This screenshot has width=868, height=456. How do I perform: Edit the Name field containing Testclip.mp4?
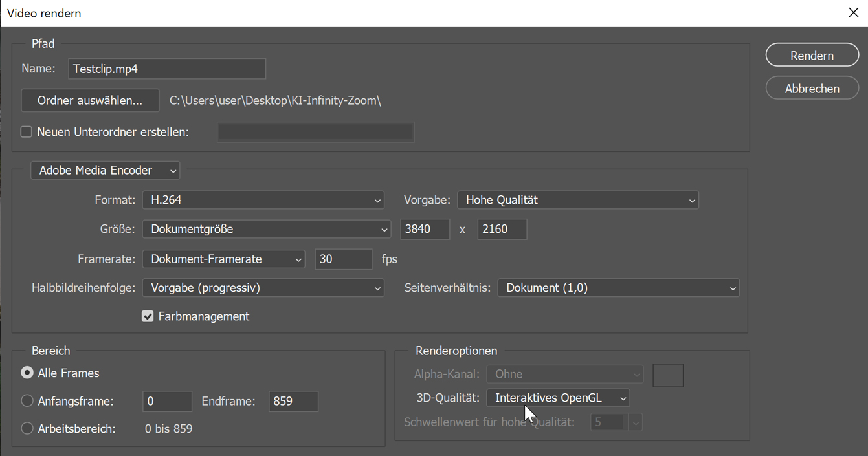167,69
